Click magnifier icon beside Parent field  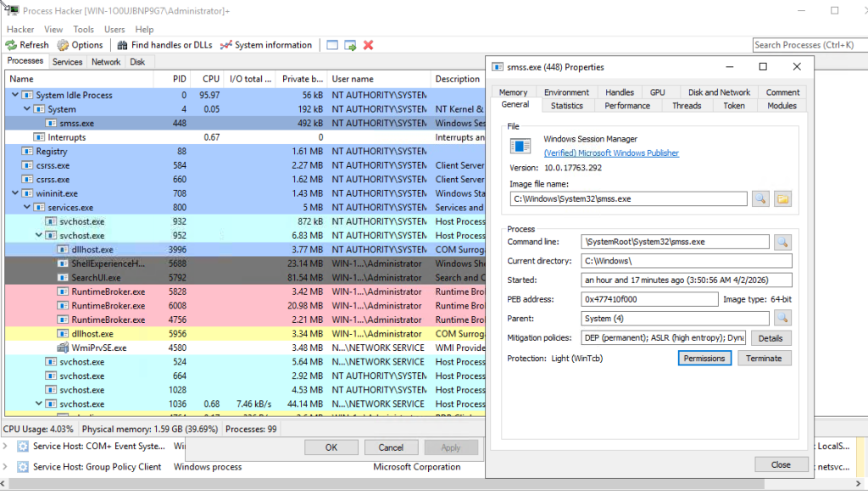[x=782, y=318]
